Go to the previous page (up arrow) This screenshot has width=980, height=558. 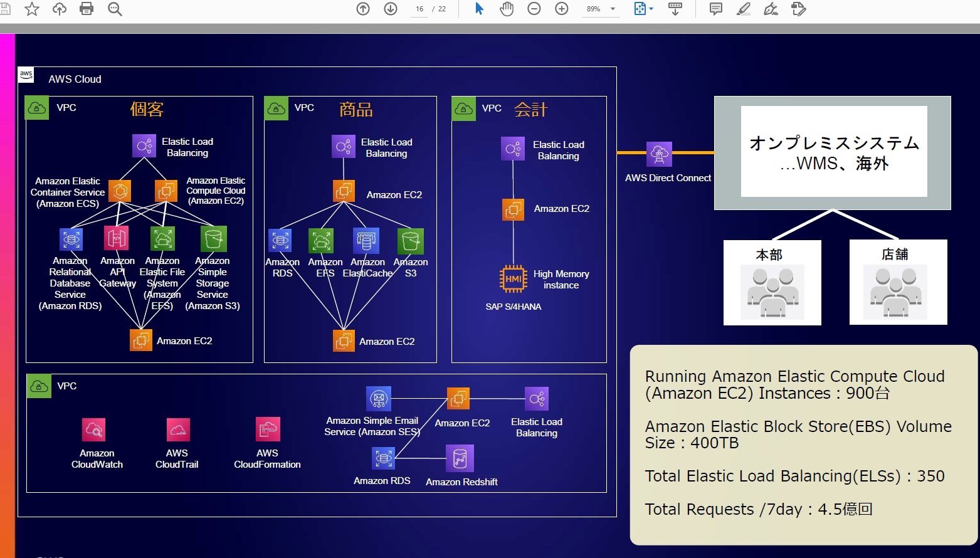pyautogui.click(x=363, y=9)
